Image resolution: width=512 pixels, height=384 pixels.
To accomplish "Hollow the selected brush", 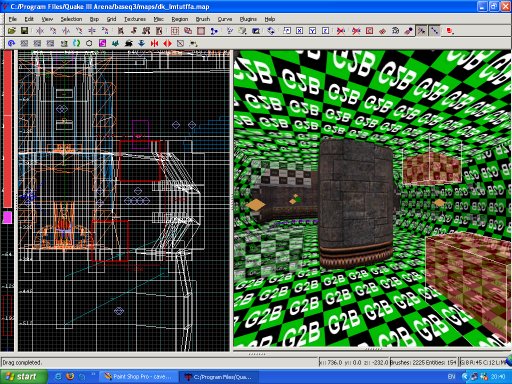I will [x=201, y=31].
